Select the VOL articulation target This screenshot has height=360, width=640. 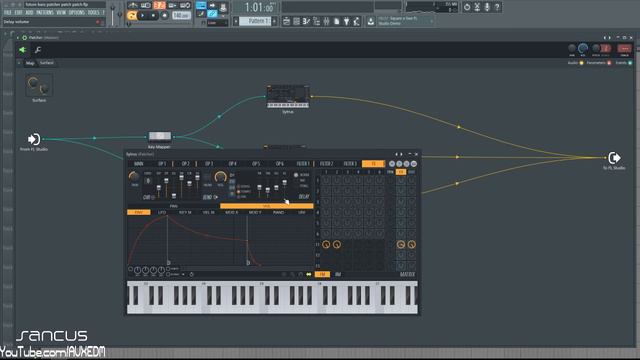(267, 206)
